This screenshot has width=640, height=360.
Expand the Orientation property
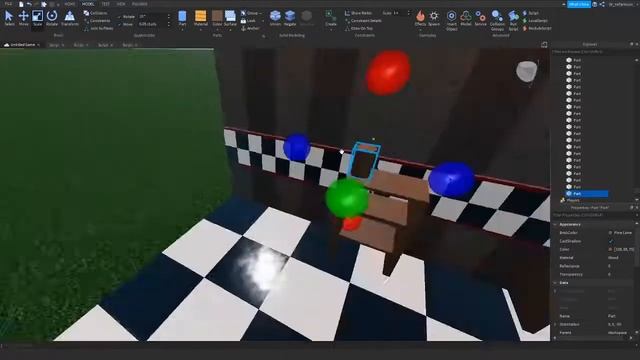tap(555, 324)
